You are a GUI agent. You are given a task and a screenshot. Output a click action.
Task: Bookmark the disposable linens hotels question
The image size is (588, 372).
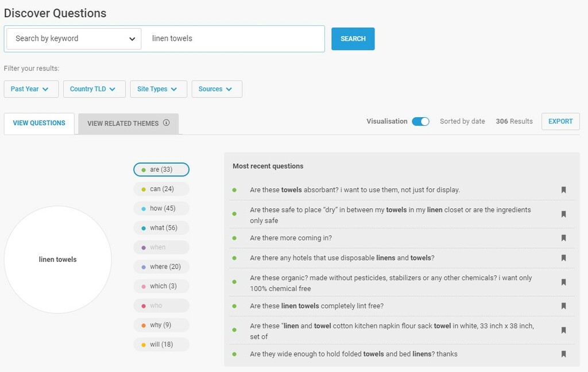563,258
